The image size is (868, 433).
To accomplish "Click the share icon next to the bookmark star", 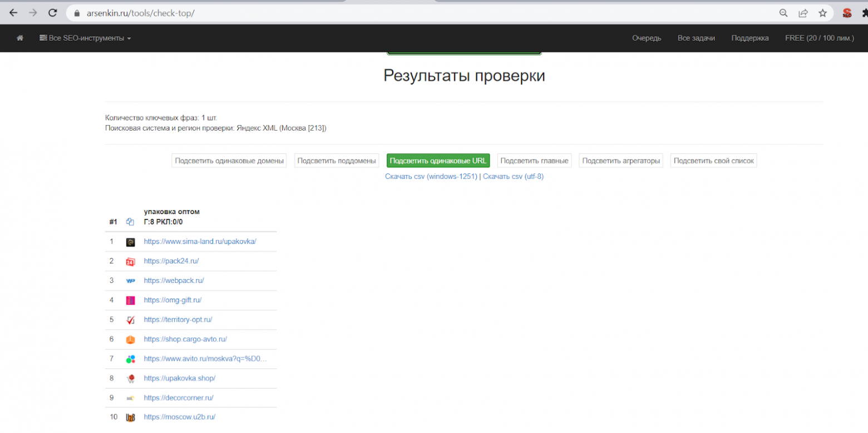I will coord(803,12).
